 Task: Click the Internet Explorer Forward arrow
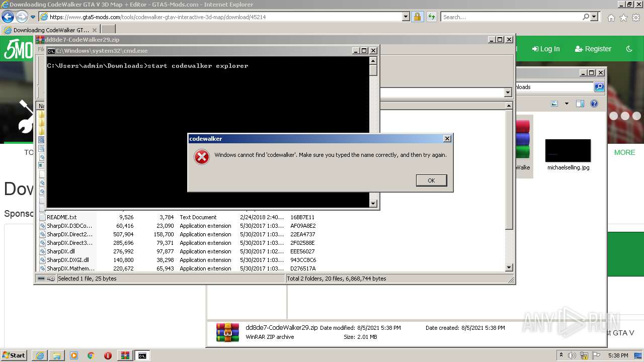pos(22,17)
